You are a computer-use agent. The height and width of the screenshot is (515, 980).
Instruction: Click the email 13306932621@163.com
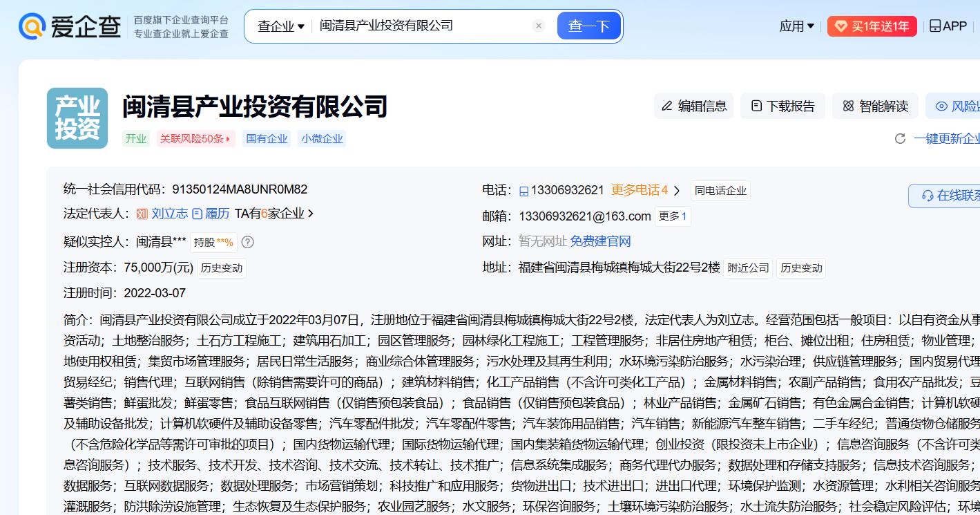click(585, 216)
